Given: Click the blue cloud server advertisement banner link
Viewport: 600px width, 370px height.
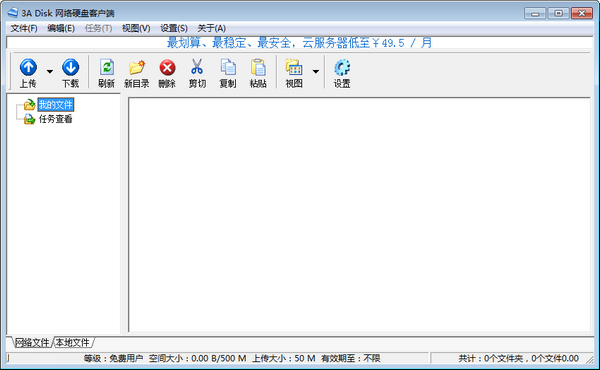Looking at the screenshot, I should pos(300,43).
